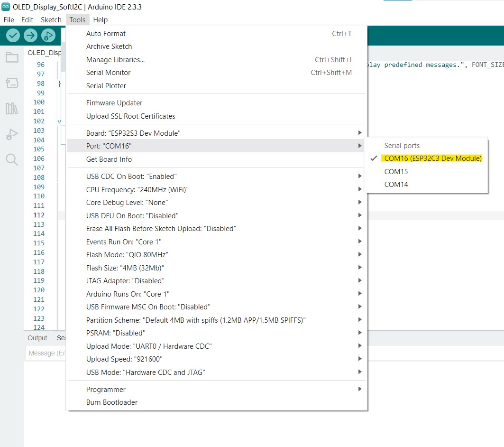The image size is (504, 447).
Task: Click line number 100 in the gutter
Action: 39,102
